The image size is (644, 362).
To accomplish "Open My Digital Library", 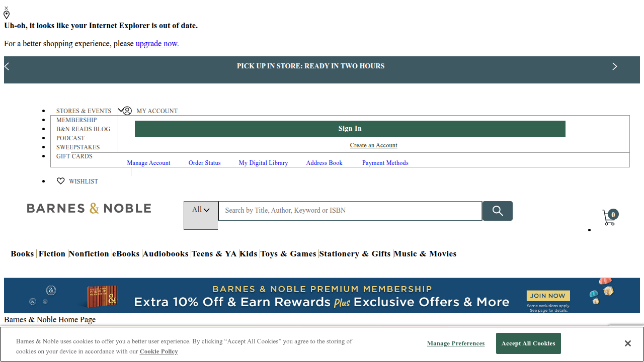I will (263, 163).
